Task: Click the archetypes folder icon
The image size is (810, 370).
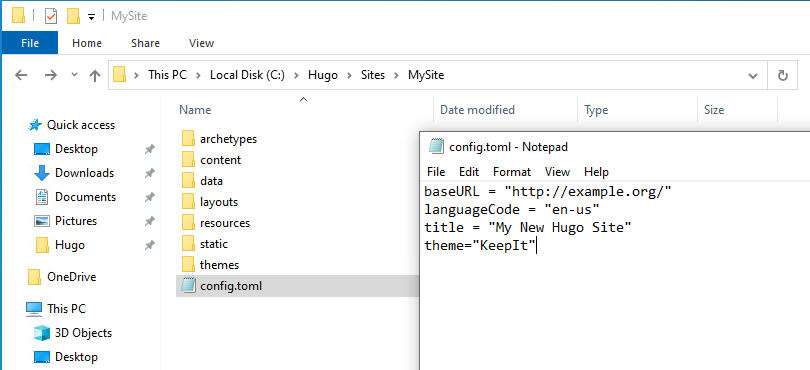Action: [188, 138]
